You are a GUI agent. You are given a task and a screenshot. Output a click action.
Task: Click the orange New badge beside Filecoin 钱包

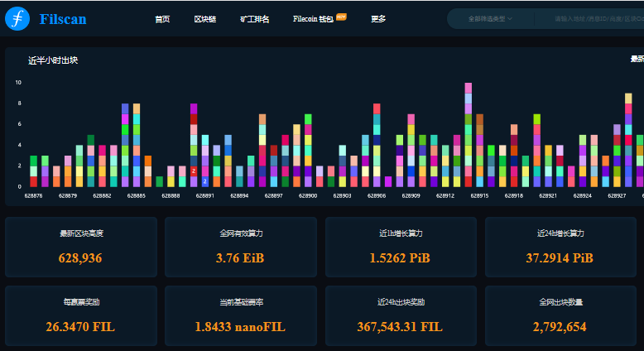click(341, 16)
